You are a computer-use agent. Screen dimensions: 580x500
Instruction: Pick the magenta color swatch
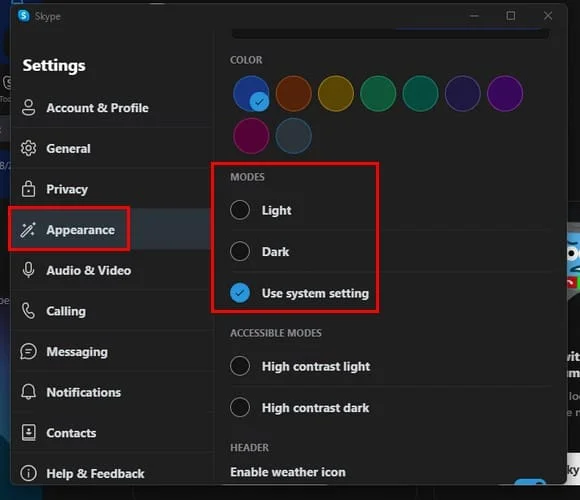tap(251, 136)
